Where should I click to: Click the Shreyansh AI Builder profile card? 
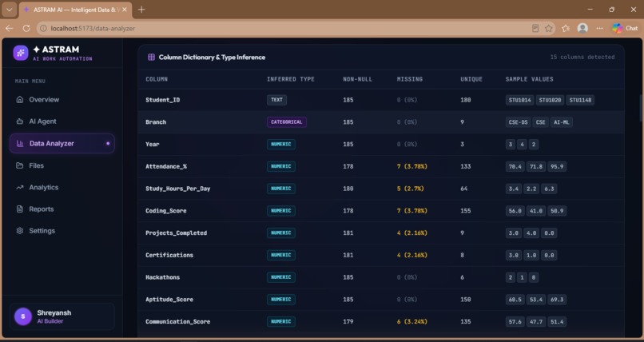coord(62,316)
